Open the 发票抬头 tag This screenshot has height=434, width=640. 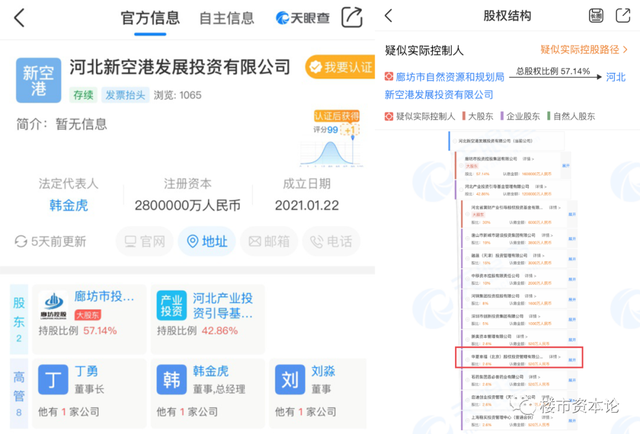pyautogui.click(x=125, y=95)
